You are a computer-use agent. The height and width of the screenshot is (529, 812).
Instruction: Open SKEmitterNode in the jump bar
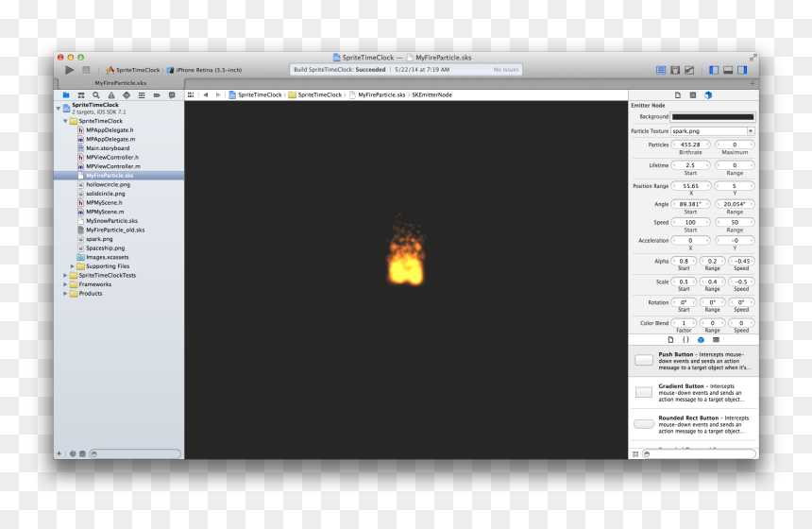point(431,94)
